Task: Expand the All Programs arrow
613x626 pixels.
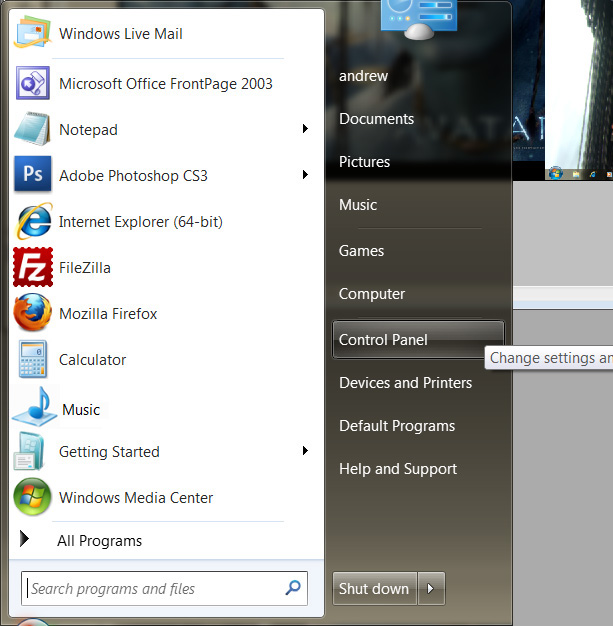Action: [24, 539]
